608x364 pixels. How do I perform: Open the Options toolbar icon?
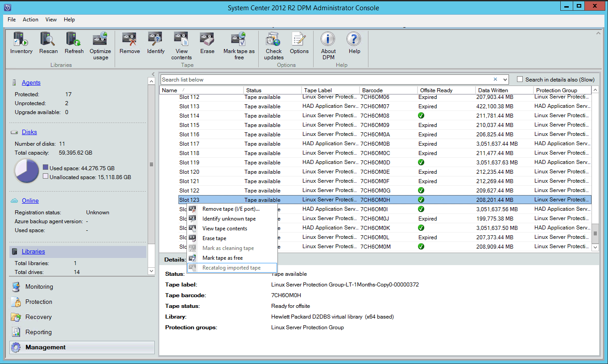point(299,39)
